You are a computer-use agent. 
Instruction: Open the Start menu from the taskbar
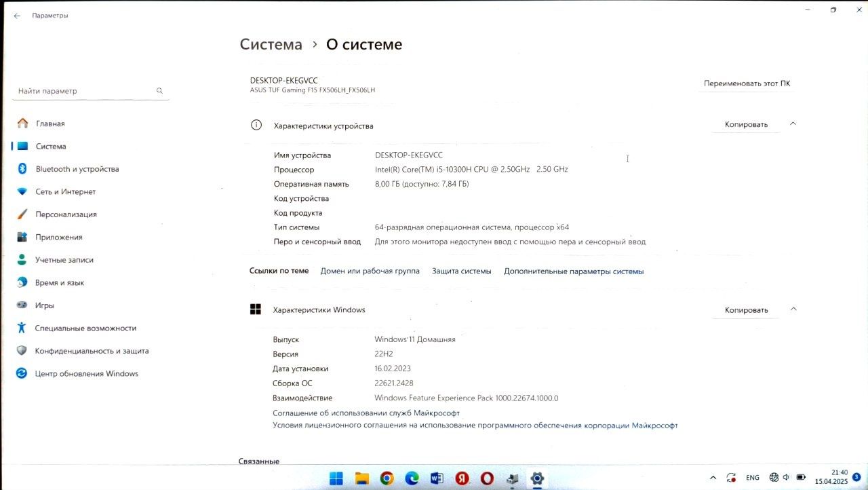click(x=336, y=478)
